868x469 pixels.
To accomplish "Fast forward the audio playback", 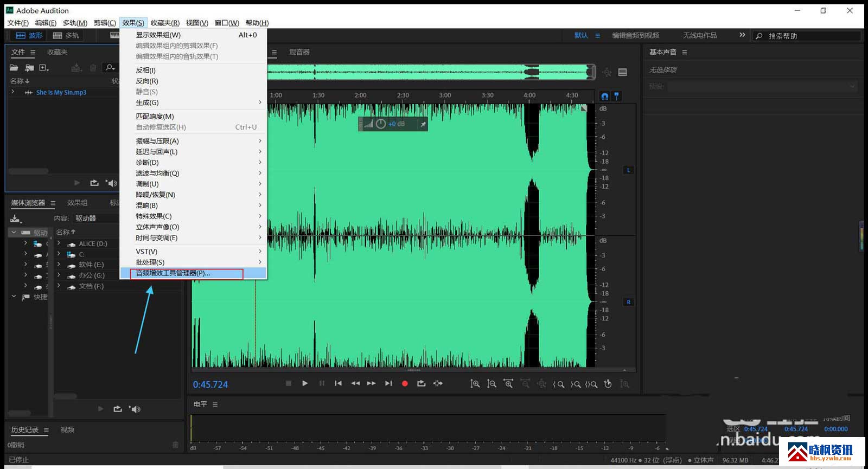I will pyautogui.click(x=372, y=383).
